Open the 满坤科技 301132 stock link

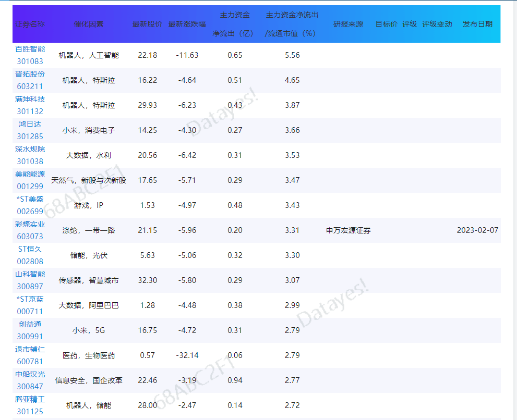(x=30, y=105)
